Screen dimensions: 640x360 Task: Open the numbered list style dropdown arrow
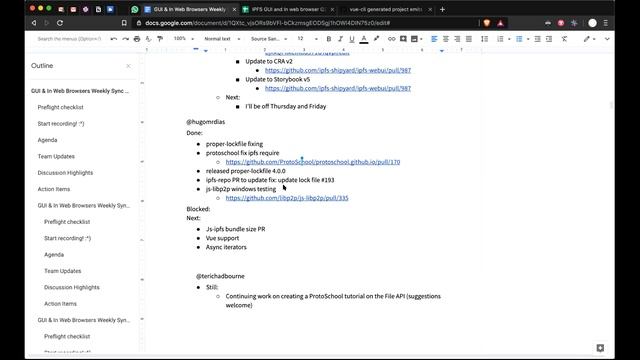pos(509,39)
